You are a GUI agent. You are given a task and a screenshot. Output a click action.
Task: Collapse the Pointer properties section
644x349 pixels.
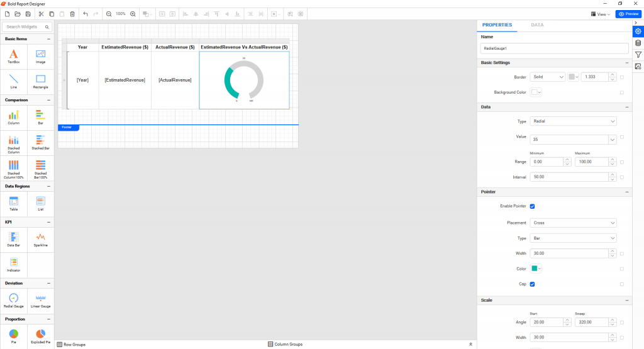[627, 192]
